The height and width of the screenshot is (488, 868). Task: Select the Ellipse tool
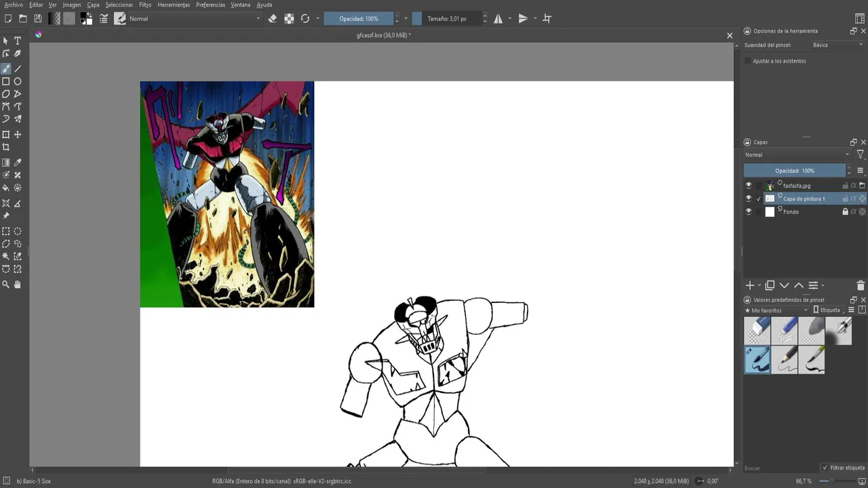coord(18,81)
